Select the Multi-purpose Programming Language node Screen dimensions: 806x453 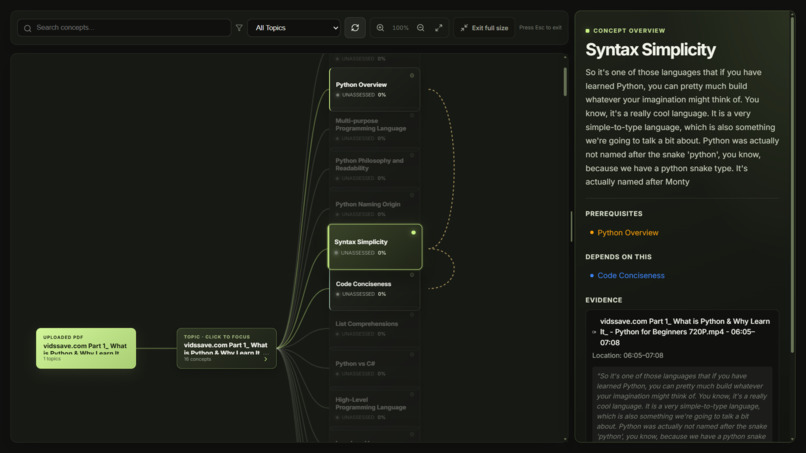tap(375, 129)
